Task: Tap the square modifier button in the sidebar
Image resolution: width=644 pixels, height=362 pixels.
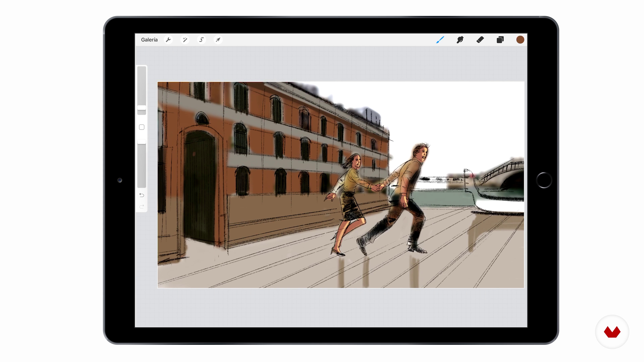Action: 142,127
